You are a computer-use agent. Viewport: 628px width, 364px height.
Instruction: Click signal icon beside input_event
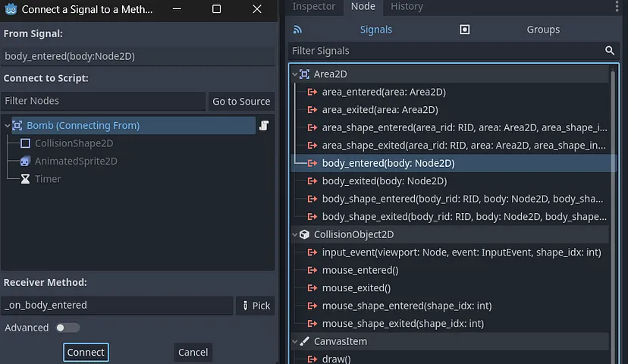(312, 253)
